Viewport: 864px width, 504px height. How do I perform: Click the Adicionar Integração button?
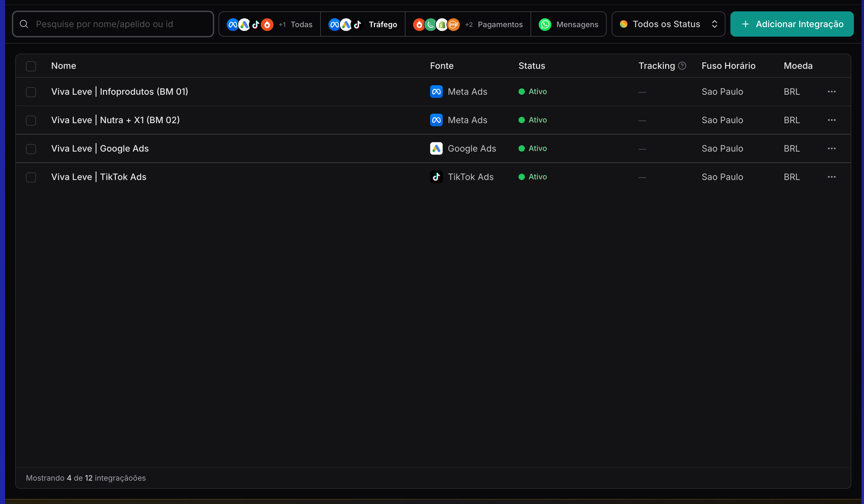pyautogui.click(x=792, y=24)
